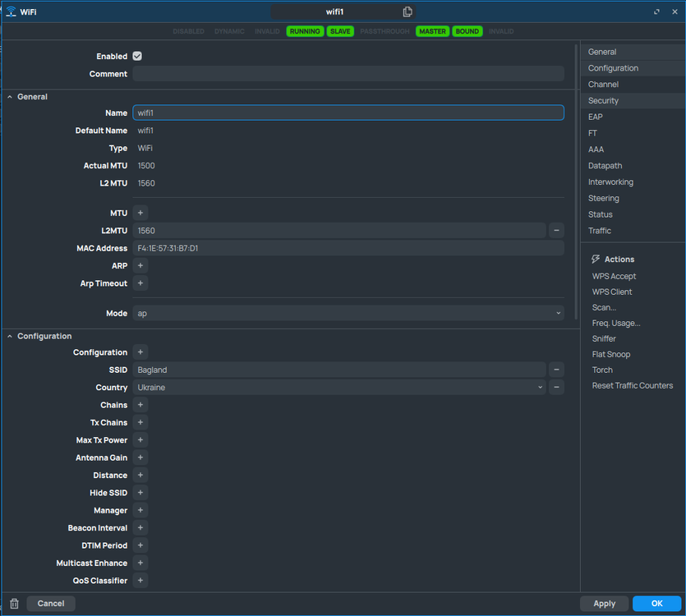Switch to the Security tab in sidebar
Viewport: 686px width, 616px height.
604,100
